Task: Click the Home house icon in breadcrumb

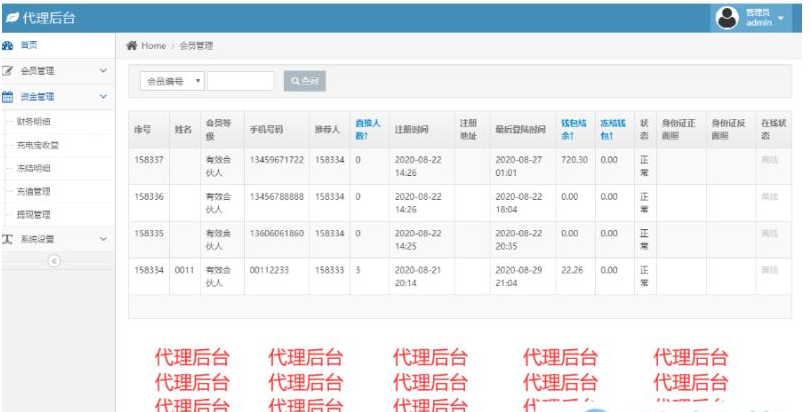Action: pyautogui.click(x=131, y=46)
